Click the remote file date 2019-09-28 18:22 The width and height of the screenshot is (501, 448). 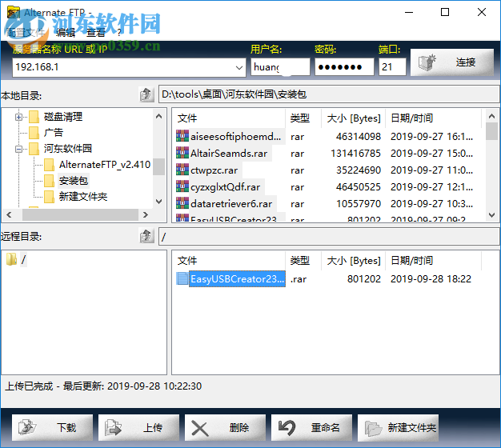pyautogui.click(x=431, y=279)
